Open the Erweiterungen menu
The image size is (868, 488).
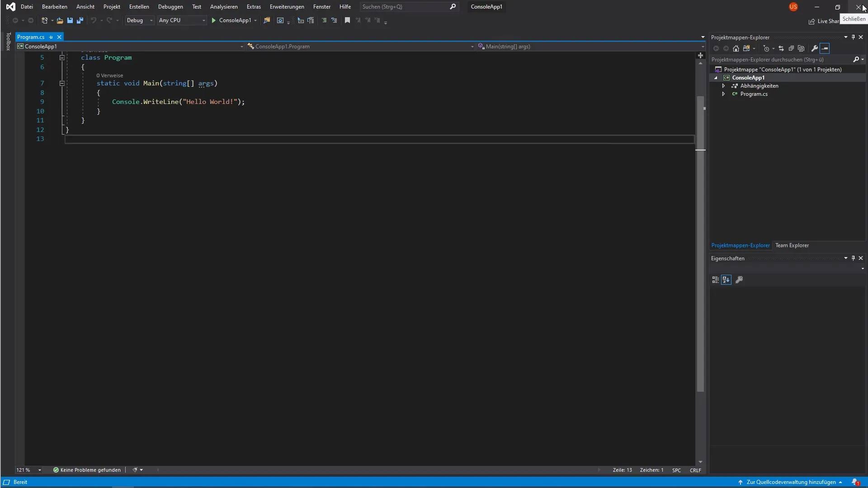point(287,7)
